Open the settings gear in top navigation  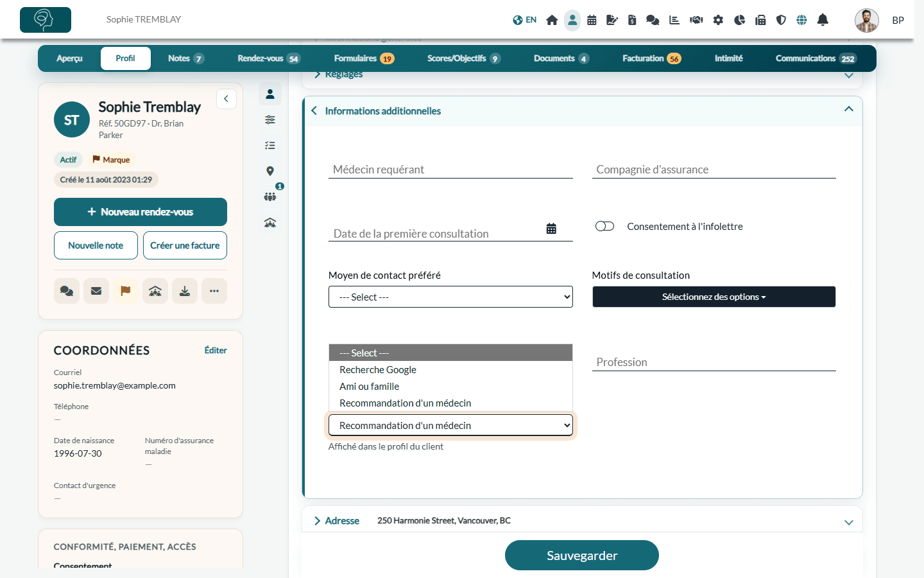tap(718, 20)
